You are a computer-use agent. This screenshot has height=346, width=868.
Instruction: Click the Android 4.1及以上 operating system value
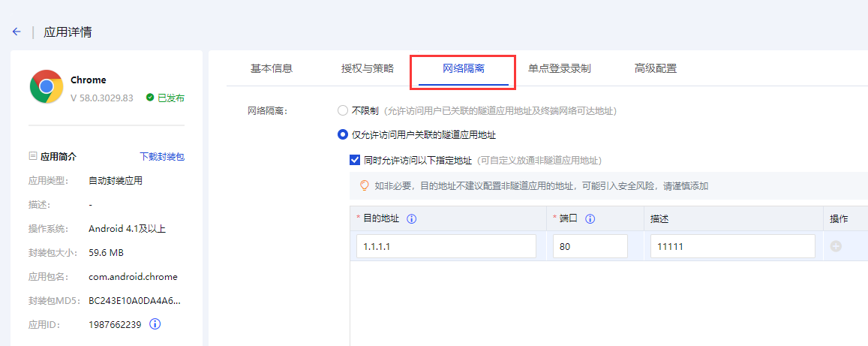(x=128, y=229)
